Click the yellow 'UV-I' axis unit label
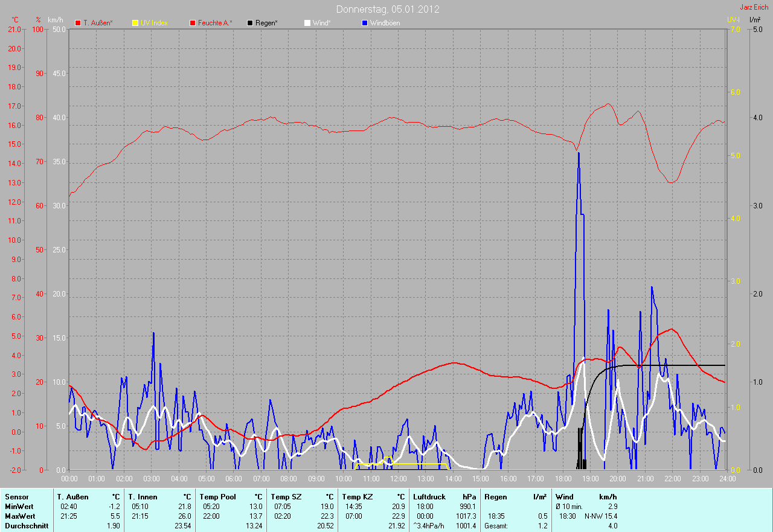Image resolution: width=773 pixels, height=532 pixels. 733,20
